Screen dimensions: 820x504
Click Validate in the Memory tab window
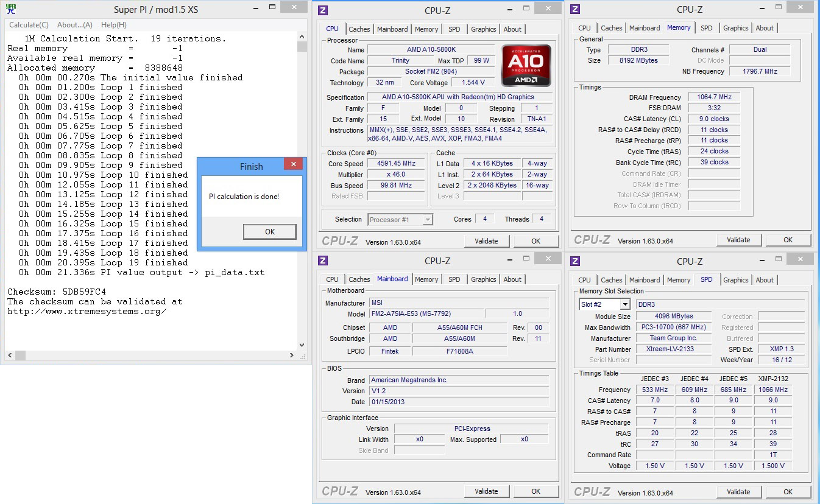pos(738,240)
